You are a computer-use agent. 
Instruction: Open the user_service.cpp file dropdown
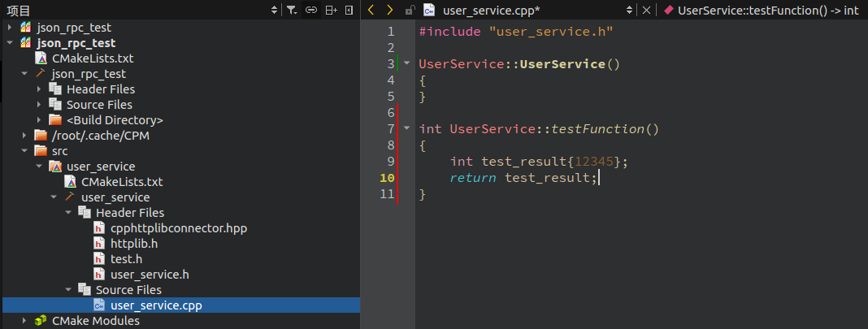click(629, 10)
